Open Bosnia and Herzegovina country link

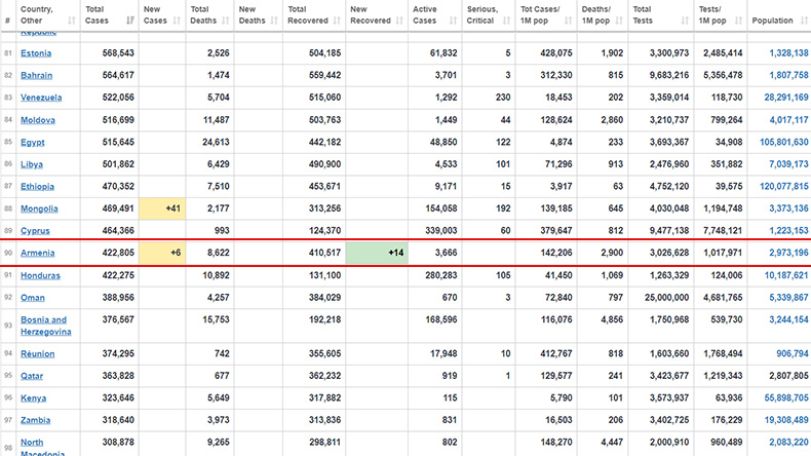pos(46,326)
